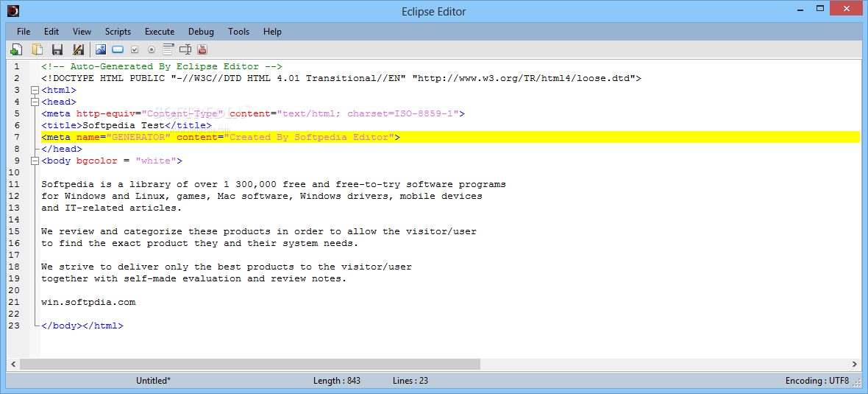Image resolution: width=868 pixels, height=394 pixels.
Task: Click line starting "together with self-made"
Action: click(x=193, y=278)
